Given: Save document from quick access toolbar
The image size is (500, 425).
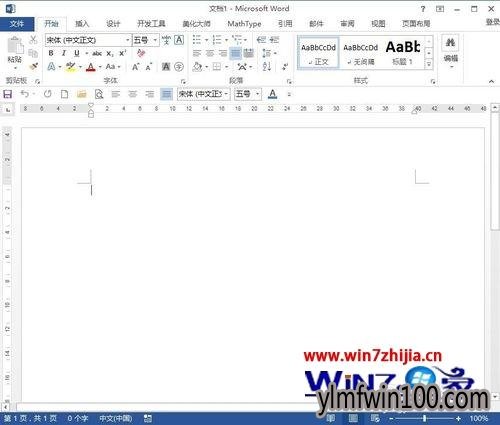Looking at the screenshot, I should (7, 94).
